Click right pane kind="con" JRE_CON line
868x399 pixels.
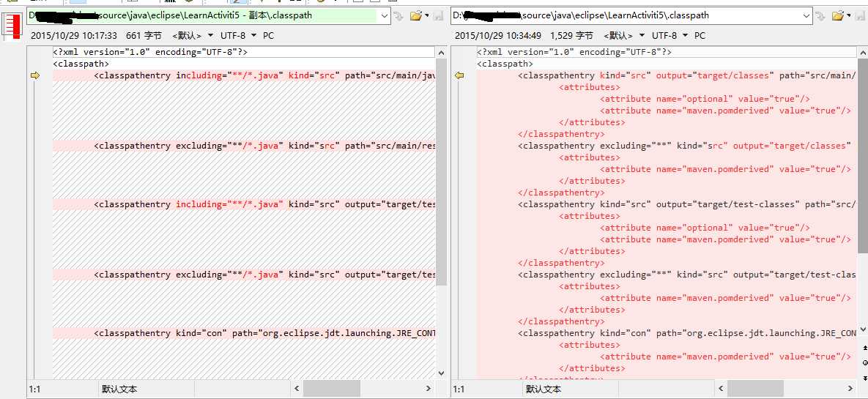[667, 333]
